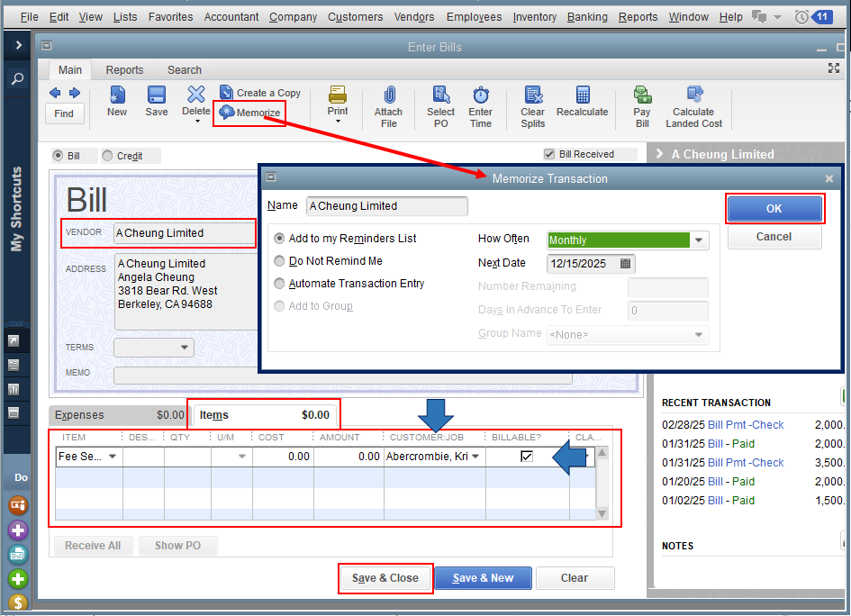Toggle the Billable checkbox for Fee item
Viewport: 851px width, 616px height.
(x=527, y=457)
